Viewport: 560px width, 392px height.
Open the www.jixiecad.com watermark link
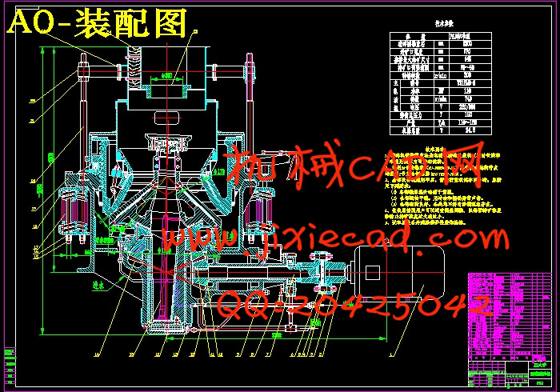(336, 238)
